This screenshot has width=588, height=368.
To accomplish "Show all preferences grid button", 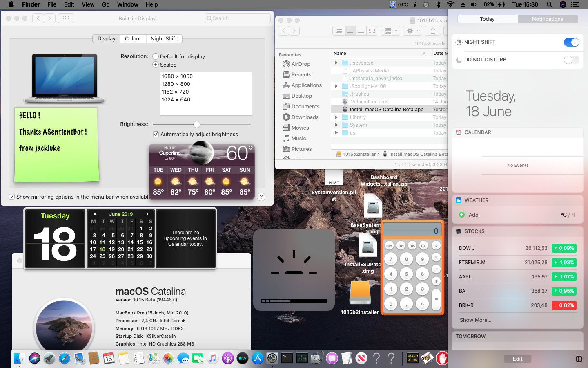I will pos(66,18).
